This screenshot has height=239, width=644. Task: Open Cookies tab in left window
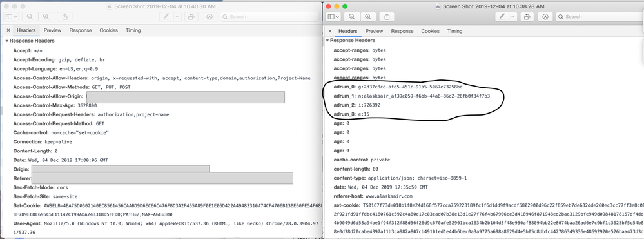(108, 30)
